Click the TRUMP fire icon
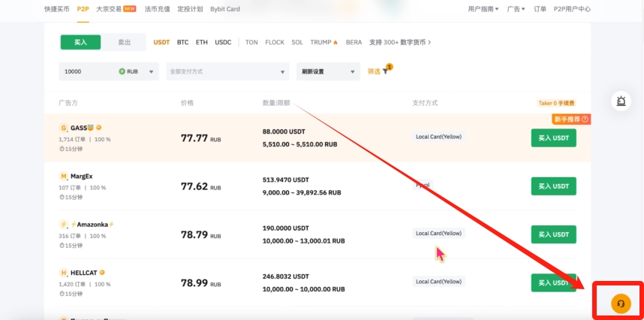Screen dimensions: 644x320 (336, 42)
